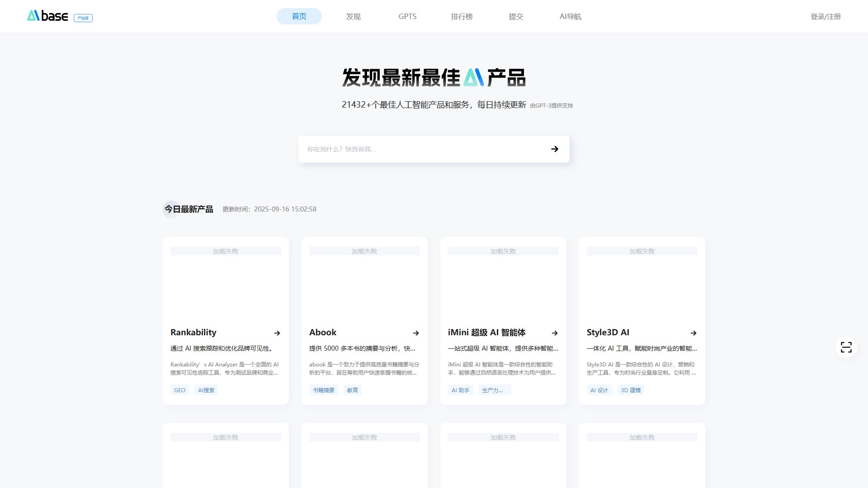
Task: Click the 产品库 badge next to the logo
Action: coord(83,18)
